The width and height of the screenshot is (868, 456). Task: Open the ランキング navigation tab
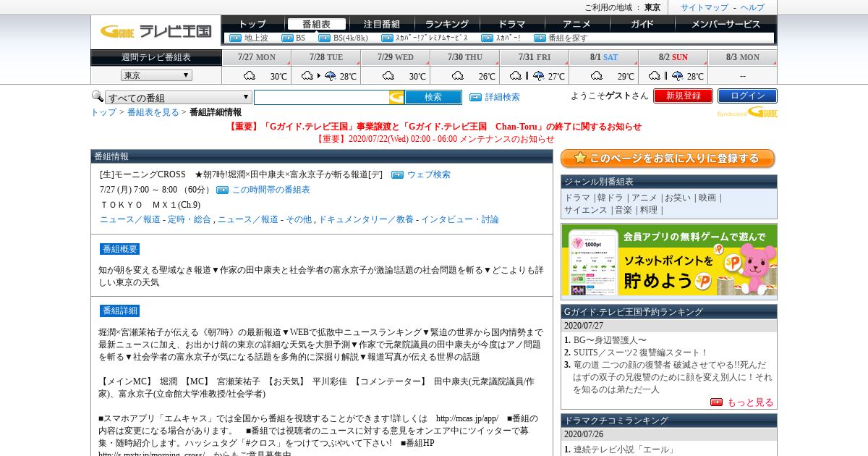pos(447,24)
